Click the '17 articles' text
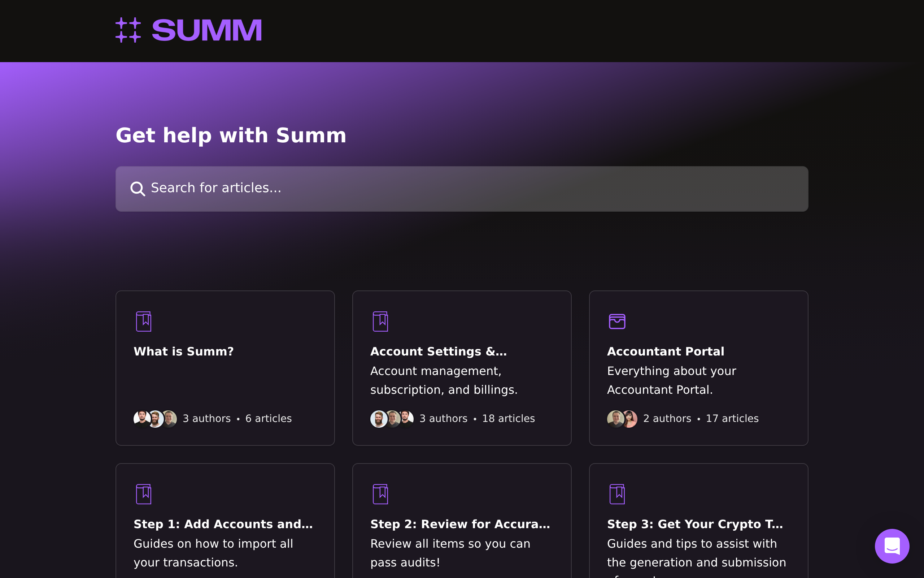The width and height of the screenshot is (924, 578). (732, 419)
